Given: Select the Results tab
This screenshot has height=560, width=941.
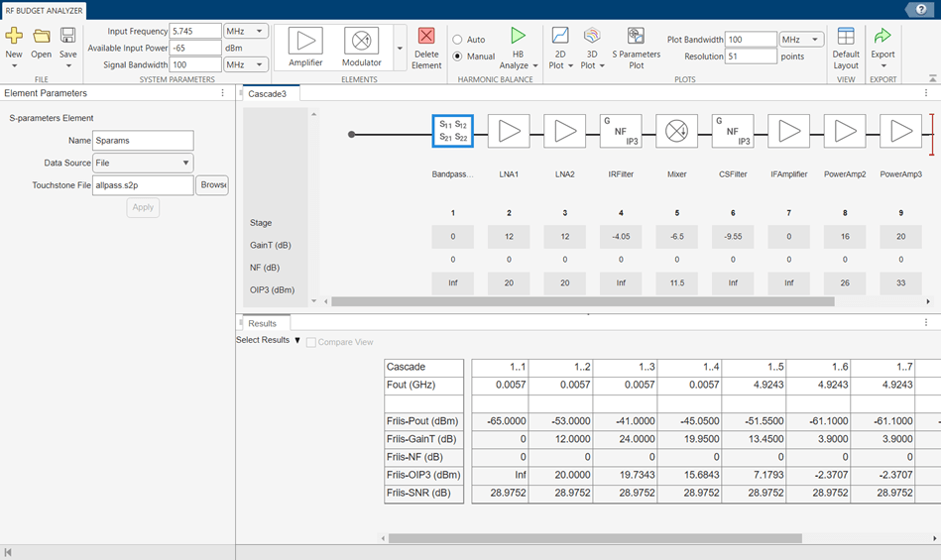Looking at the screenshot, I should click(263, 323).
